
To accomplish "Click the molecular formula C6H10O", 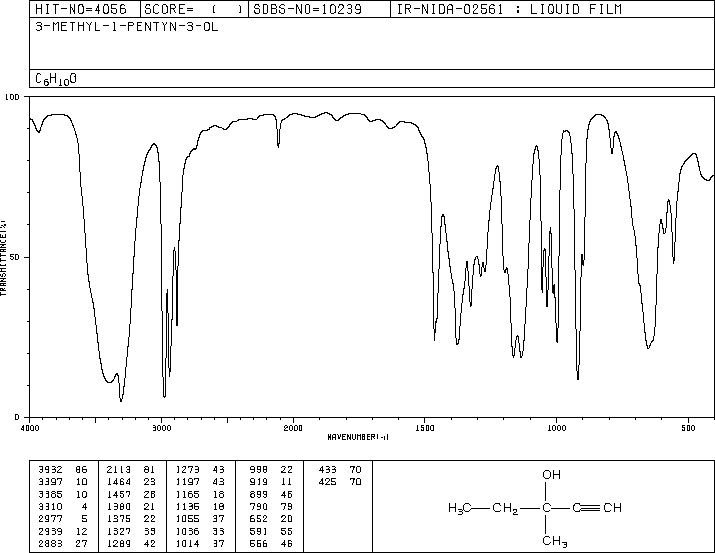I will point(56,79).
